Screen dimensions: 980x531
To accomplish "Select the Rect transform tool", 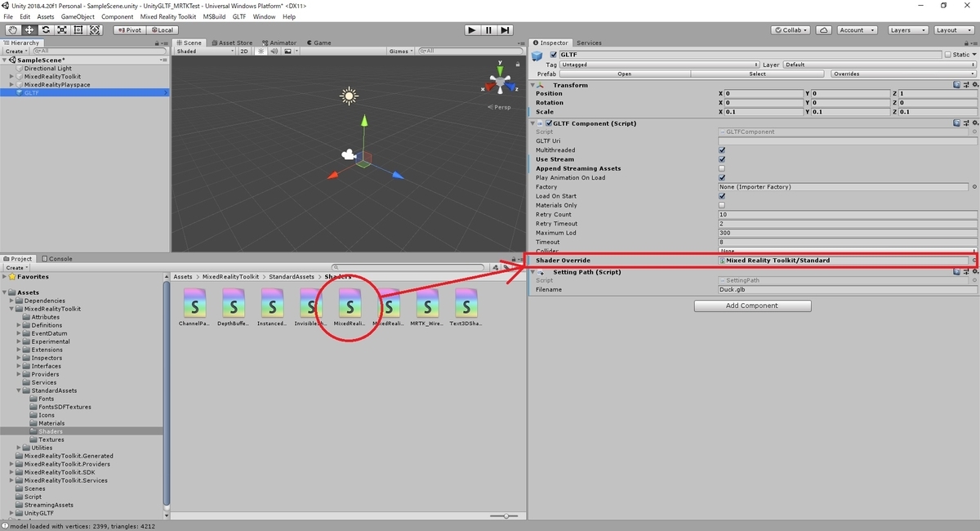I will 78,30.
